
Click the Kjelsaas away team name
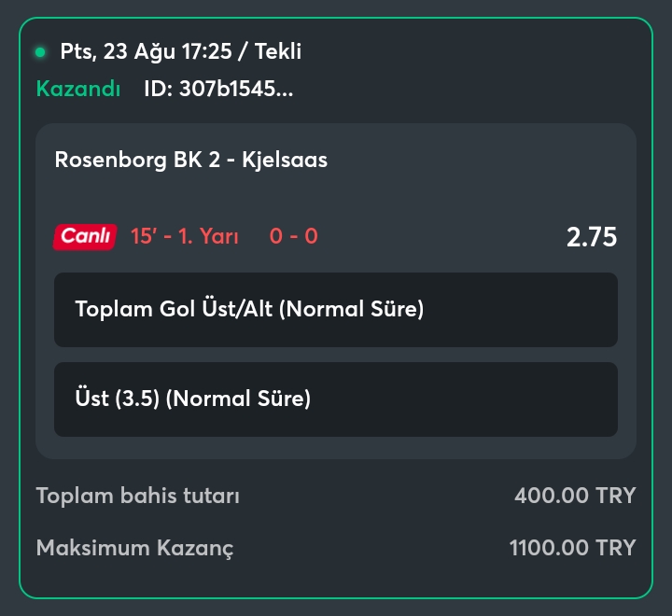pyautogui.click(x=285, y=160)
